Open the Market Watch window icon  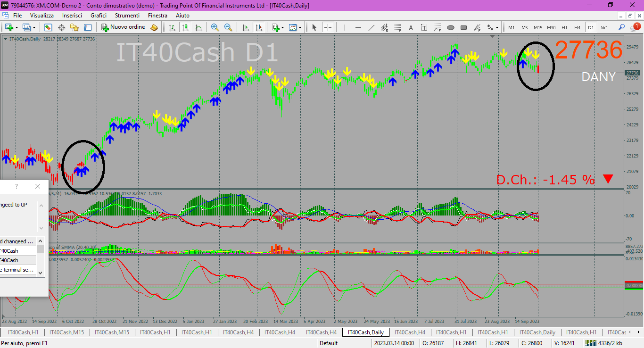48,27
